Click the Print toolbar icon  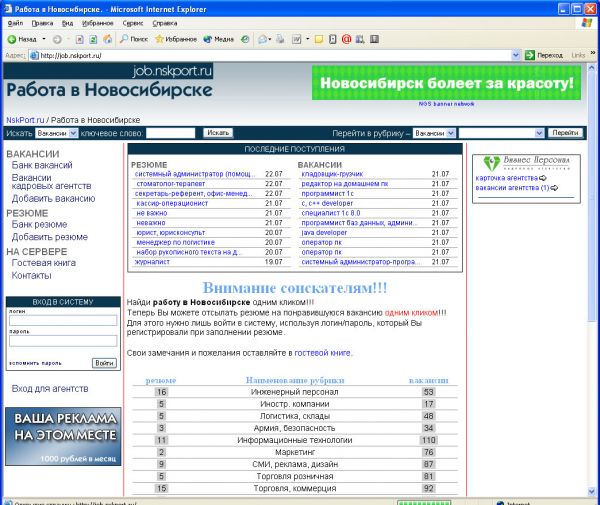click(280, 39)
